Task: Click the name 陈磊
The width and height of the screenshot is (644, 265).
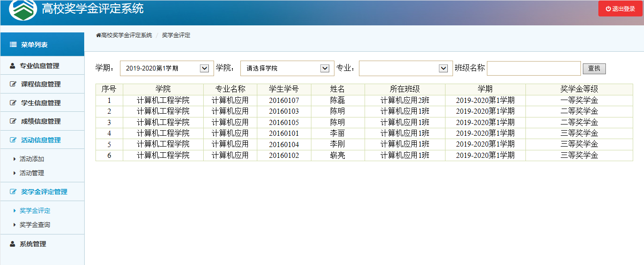Action: [x=338, y=101]
